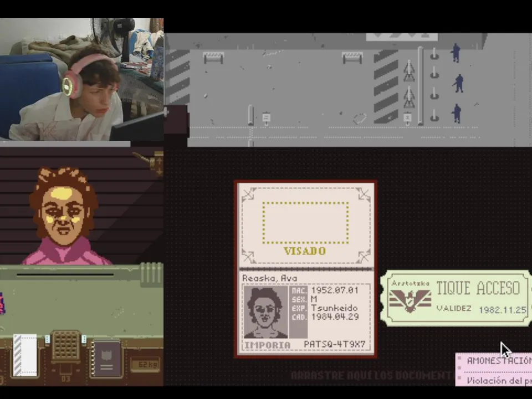Click the light-blue indicator right of speaker

pyautogui.click(x=84, y=339)
